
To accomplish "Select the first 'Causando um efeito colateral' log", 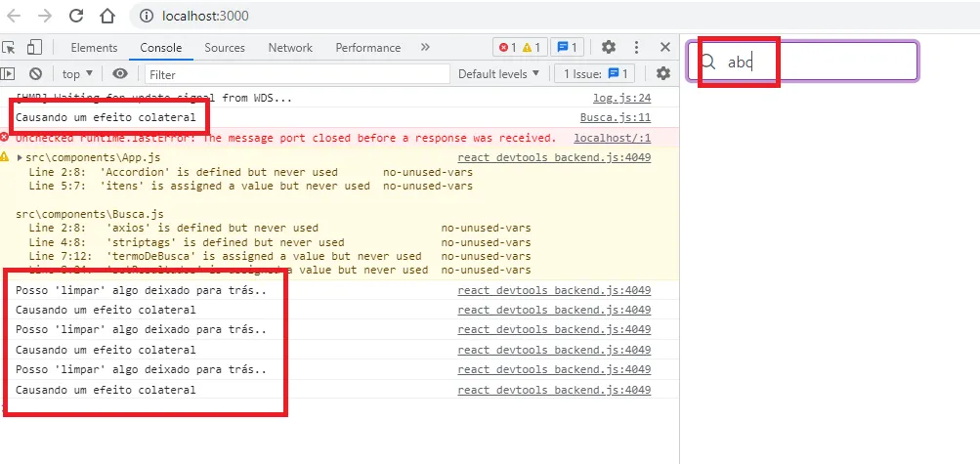I will pyautogui.click(x=106, y=117).
